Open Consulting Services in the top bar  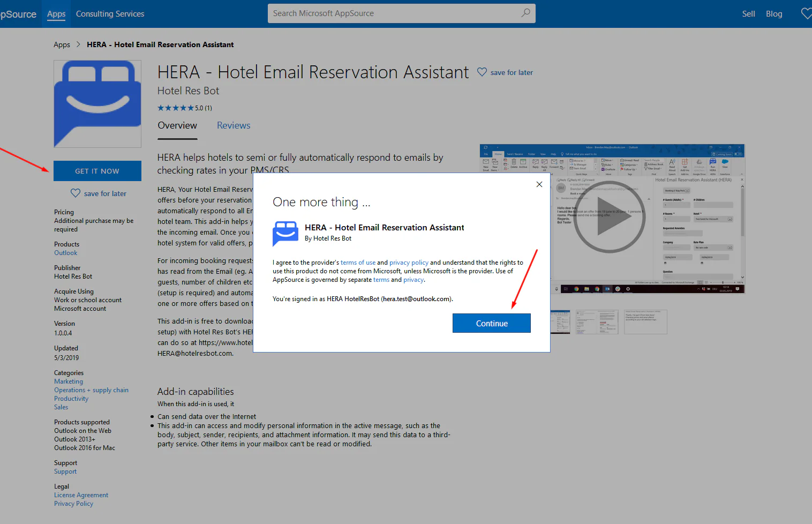point(110,14)
